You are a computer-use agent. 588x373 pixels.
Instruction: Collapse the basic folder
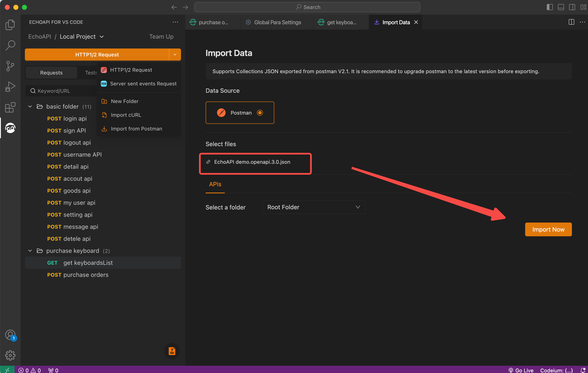(x=30, y=107)
